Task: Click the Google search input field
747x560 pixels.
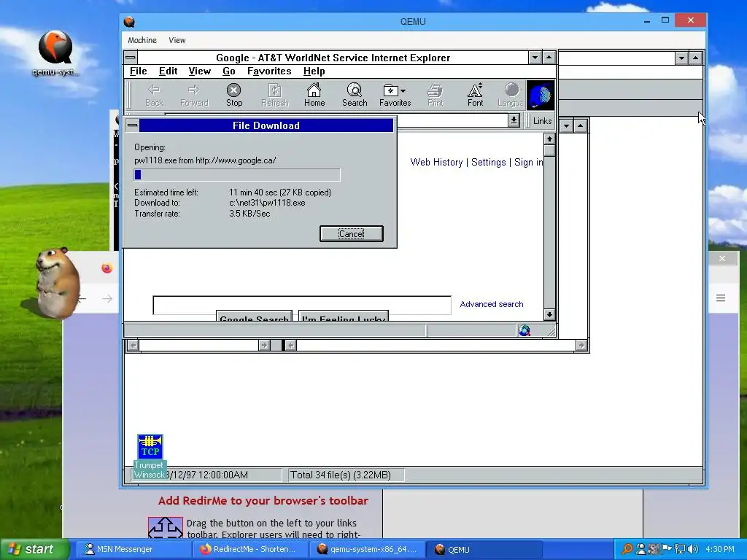Action: coord(302,305)
